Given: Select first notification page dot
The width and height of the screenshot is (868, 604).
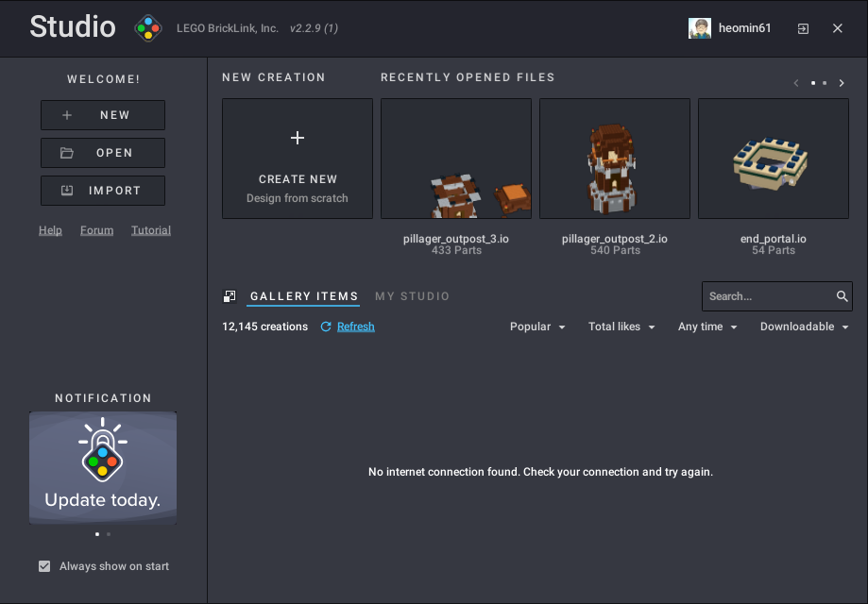Looking at the screenshot, I should coord(97,534).
